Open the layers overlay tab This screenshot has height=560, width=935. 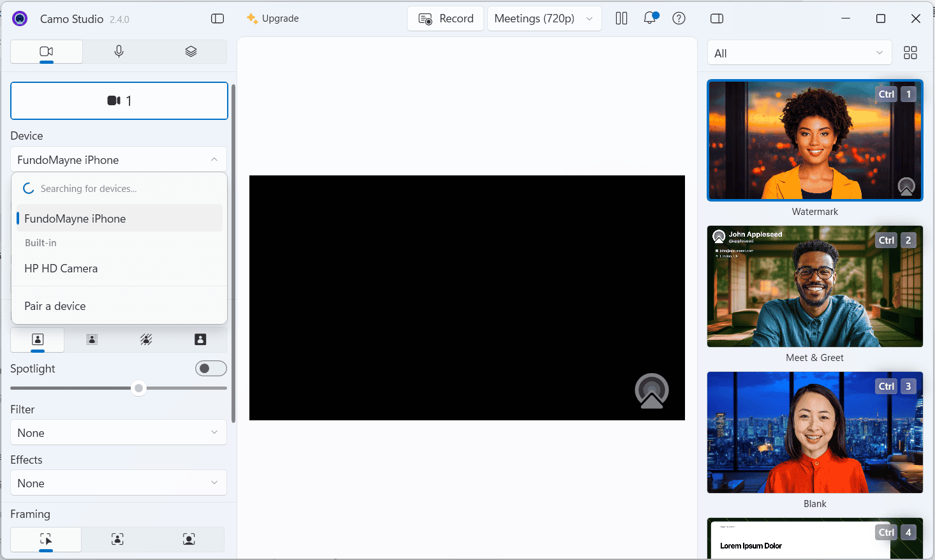pyautogui.click(x=191, y=52)
